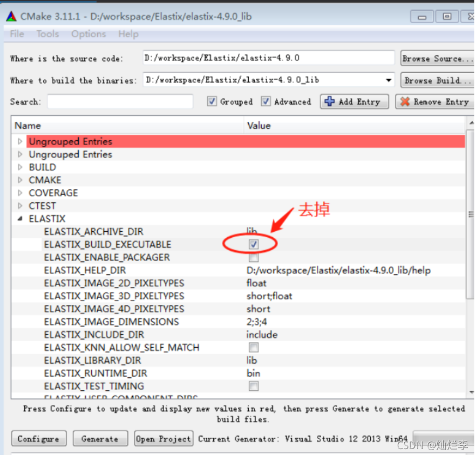Expand the CTEST entries group

point(20,205)
